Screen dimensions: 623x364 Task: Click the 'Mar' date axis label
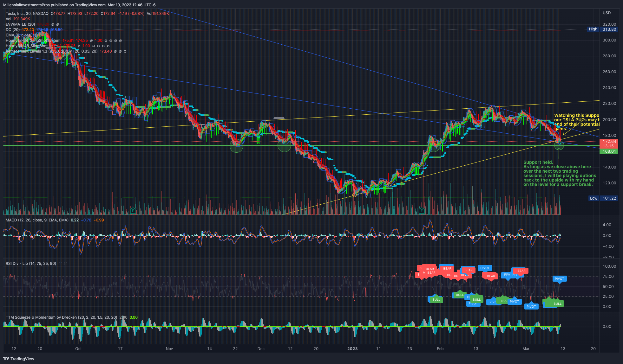tap(526, 349)
